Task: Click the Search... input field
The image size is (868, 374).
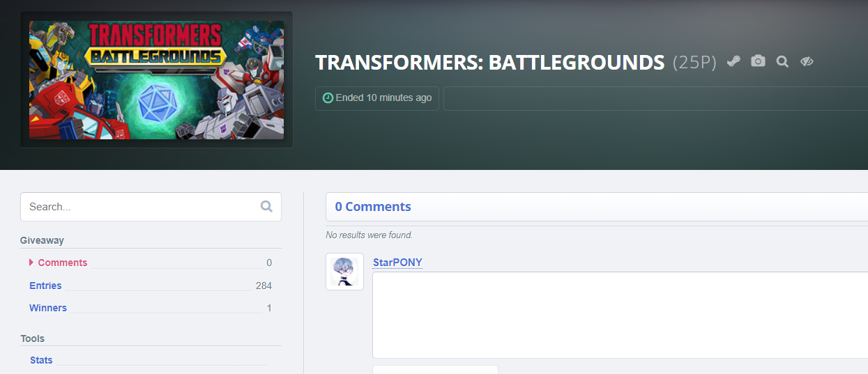Action: click(x=151, y=207)
